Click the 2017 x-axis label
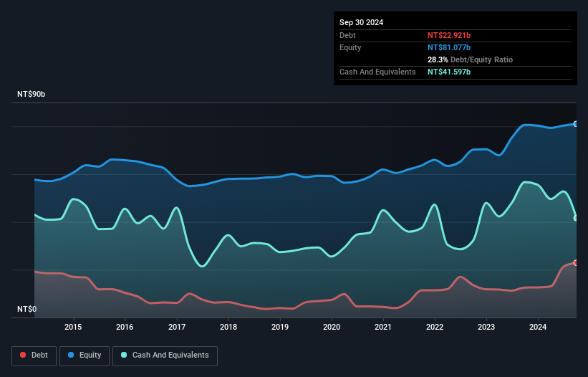This screenshot has width=588, height=377. click(x=177, y=327)
